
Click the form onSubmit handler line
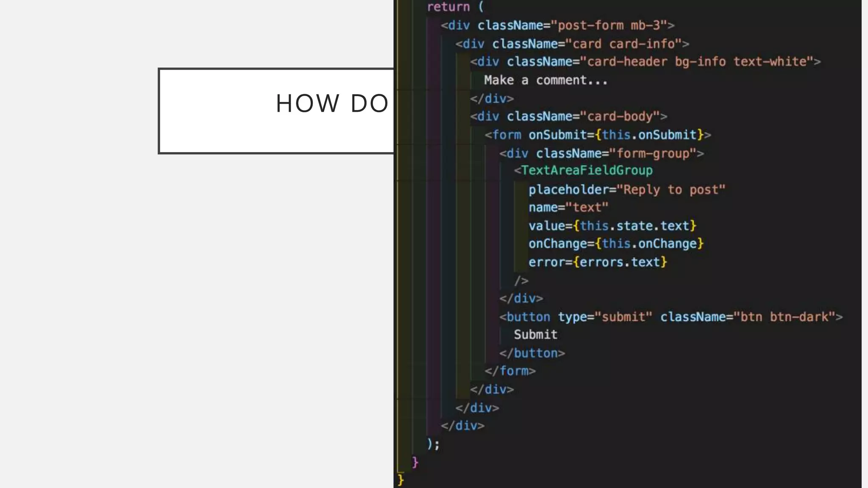[598, 135]
